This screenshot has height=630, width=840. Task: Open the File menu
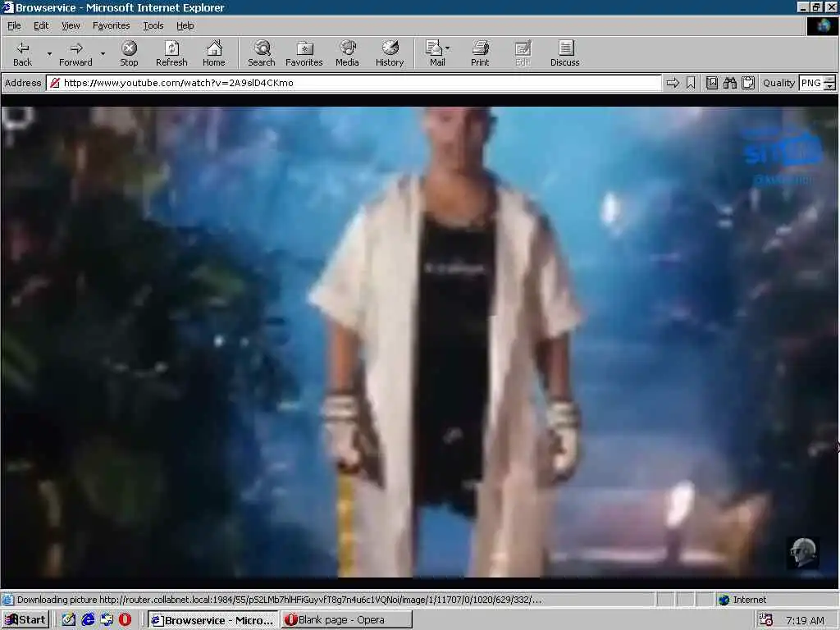14,25
